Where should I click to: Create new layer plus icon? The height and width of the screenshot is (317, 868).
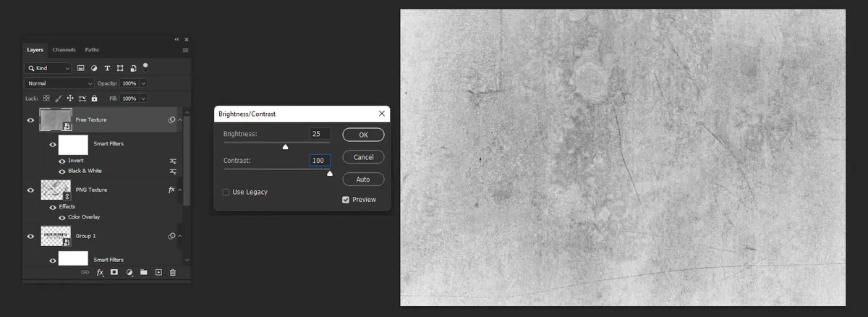click(158, 273)
